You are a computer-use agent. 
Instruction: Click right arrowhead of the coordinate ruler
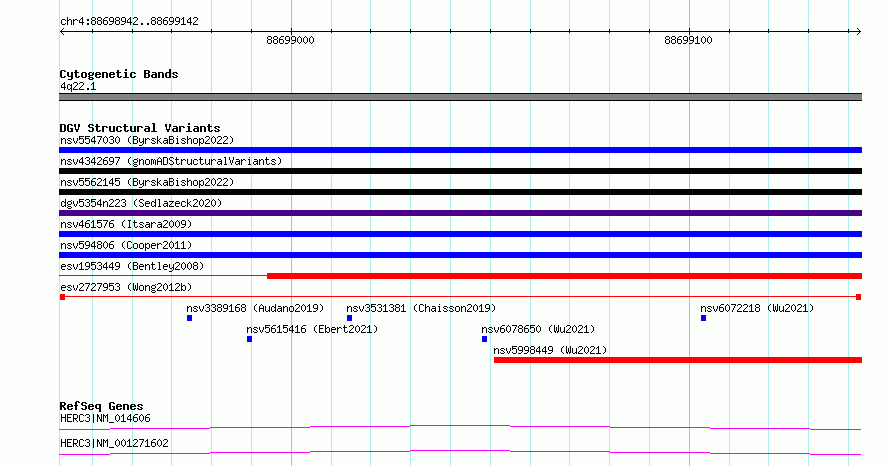click(x=858, y=32)
